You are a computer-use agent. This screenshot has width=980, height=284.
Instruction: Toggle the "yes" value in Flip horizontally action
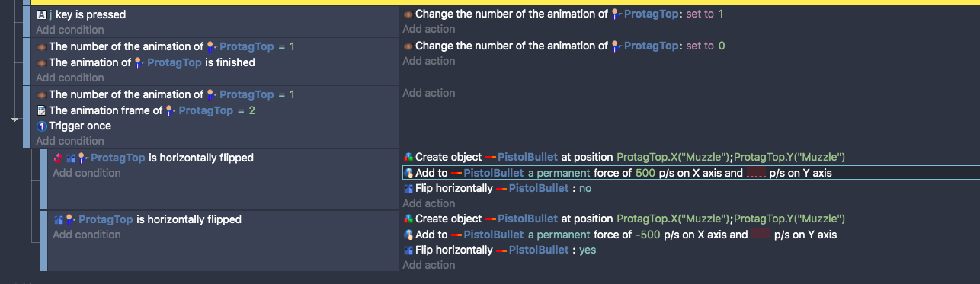point(588,250)
